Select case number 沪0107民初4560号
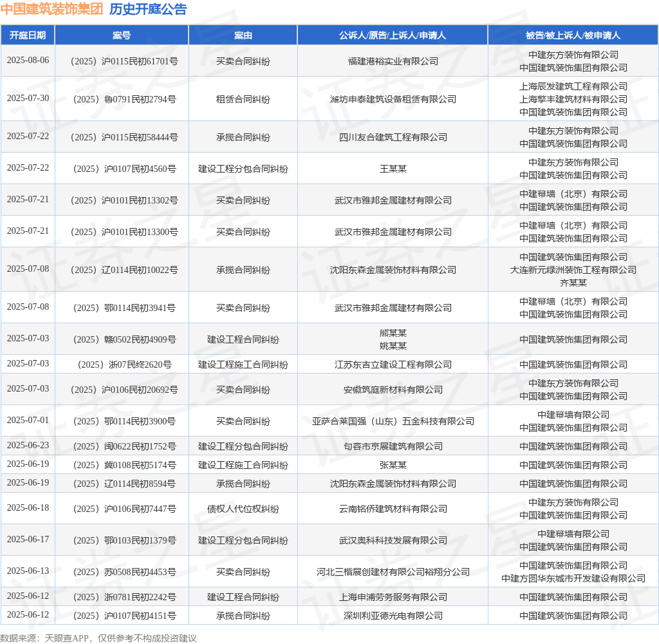 coord(124,169)
